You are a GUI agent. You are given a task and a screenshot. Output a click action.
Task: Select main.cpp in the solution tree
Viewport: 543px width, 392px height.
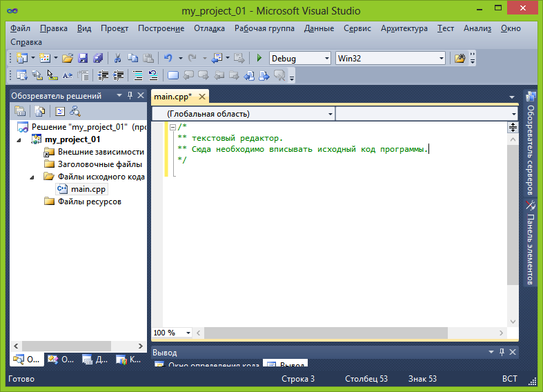81,189
